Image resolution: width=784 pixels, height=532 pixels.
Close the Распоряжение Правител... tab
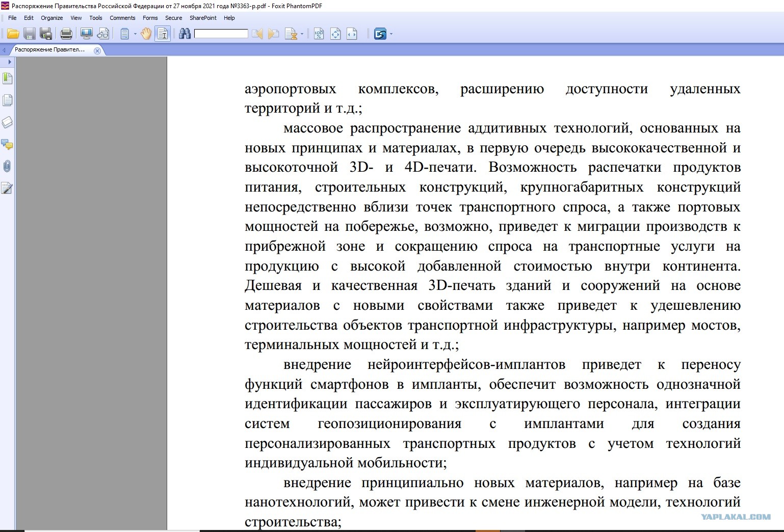(x=97, y=50)
